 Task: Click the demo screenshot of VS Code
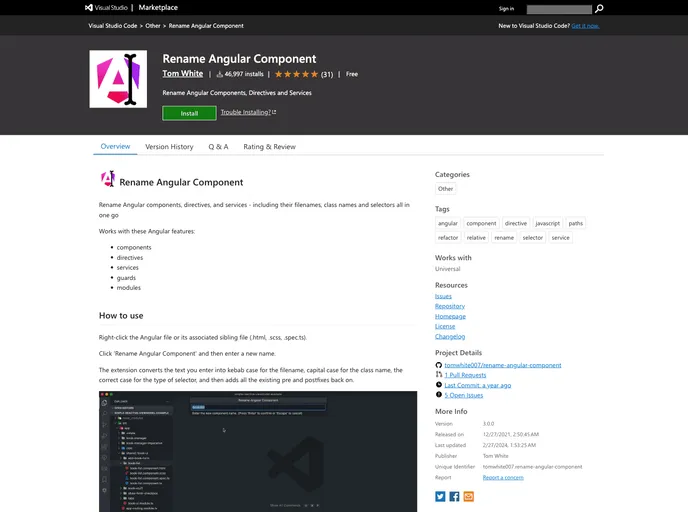tap(258, 451)
